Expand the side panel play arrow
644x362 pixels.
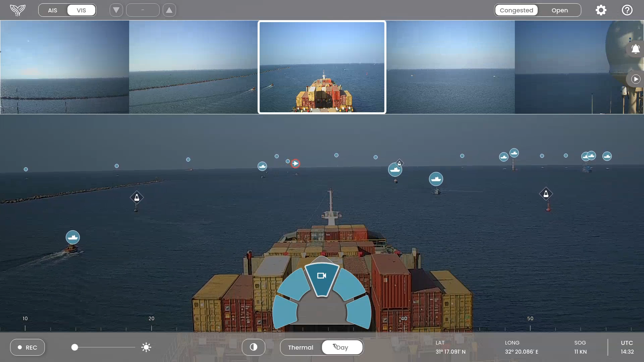[x=635, y=79]
